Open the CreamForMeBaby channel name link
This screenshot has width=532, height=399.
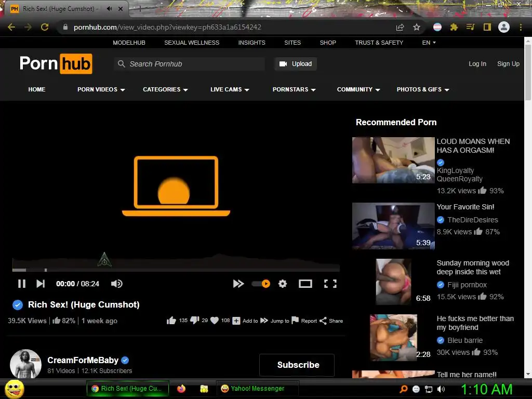pos(83,360)
